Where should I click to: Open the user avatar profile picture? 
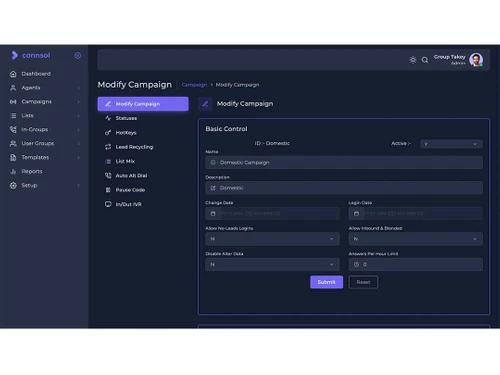(x=476, y=60)
